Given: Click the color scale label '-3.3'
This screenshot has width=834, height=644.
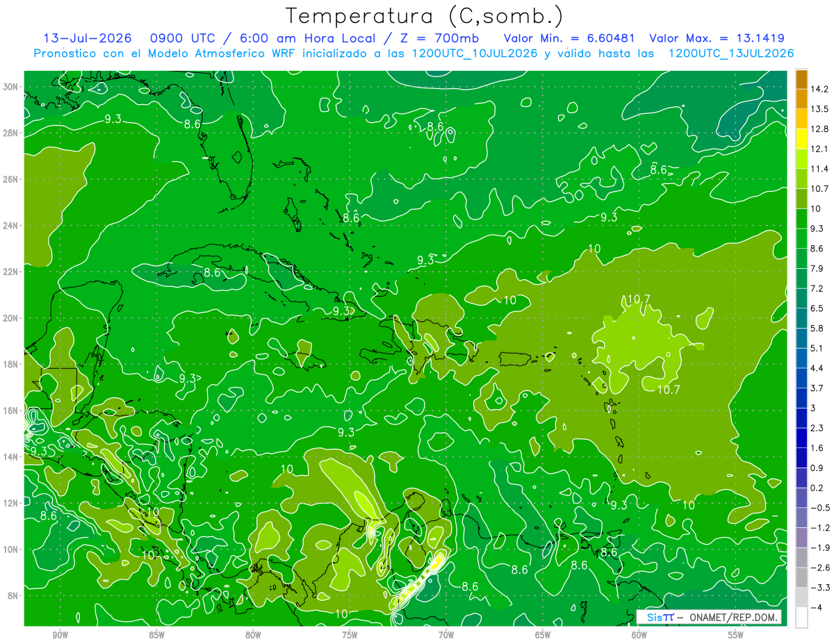Looking at the screenshot, I should coord(819,588).
